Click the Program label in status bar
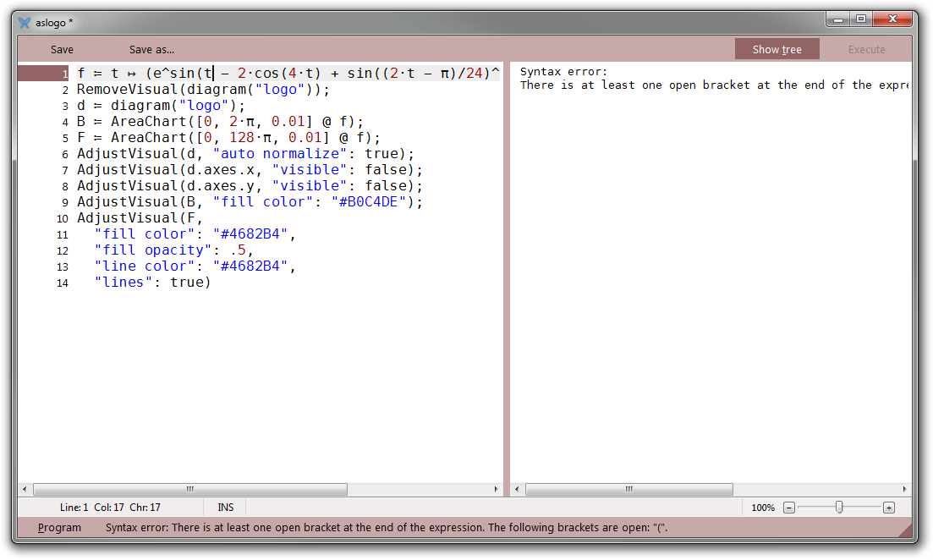The height and width of the screenshot is (560, 933). pyautogui.click(x=60, y=528)
